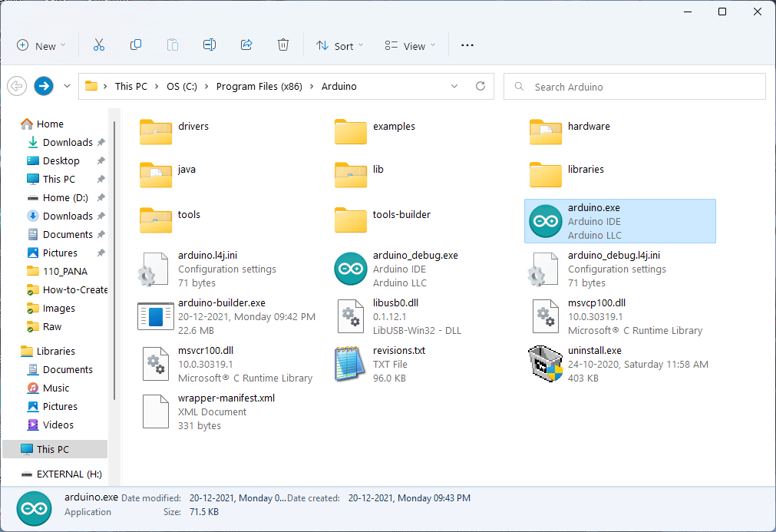This screenshot has height=532, width=776.
Task: Open the 110_PANA folder in sidebar
Action: (x=58, y=271)
